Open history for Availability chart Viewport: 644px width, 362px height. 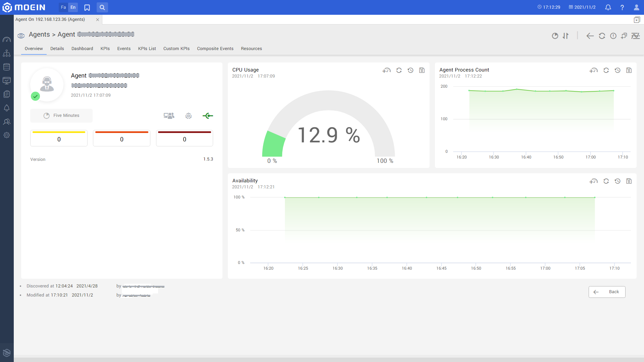tap(617, 181)
